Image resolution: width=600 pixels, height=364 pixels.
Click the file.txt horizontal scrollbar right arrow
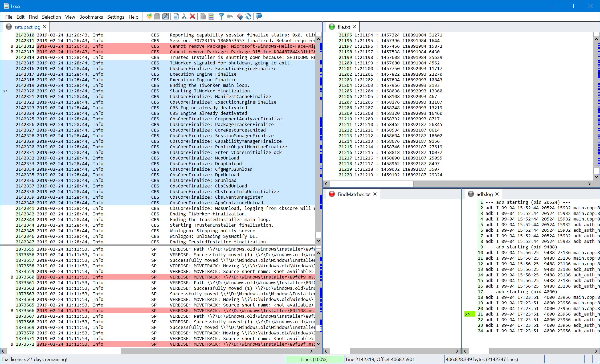(x=589, y=184)
